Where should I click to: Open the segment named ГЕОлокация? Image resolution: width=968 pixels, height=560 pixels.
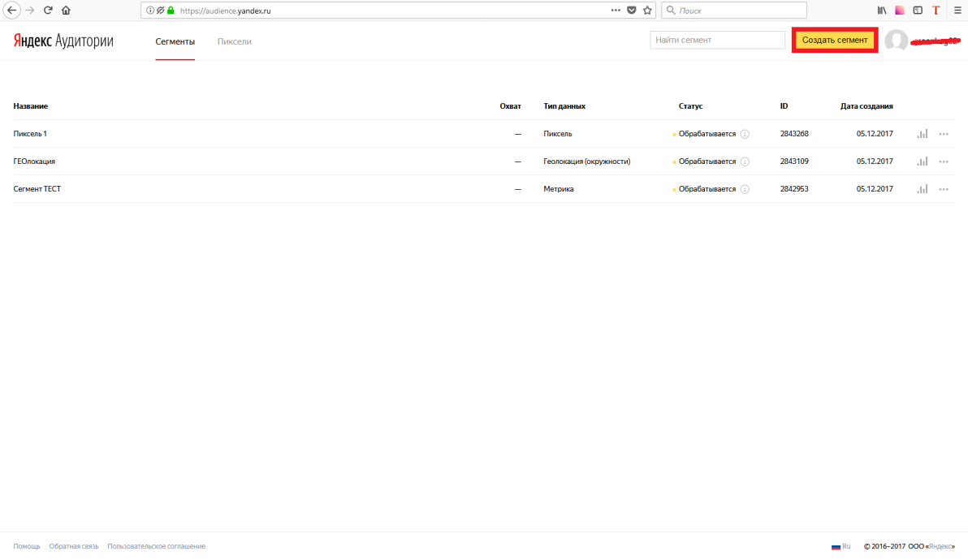(x=34, y=162)
